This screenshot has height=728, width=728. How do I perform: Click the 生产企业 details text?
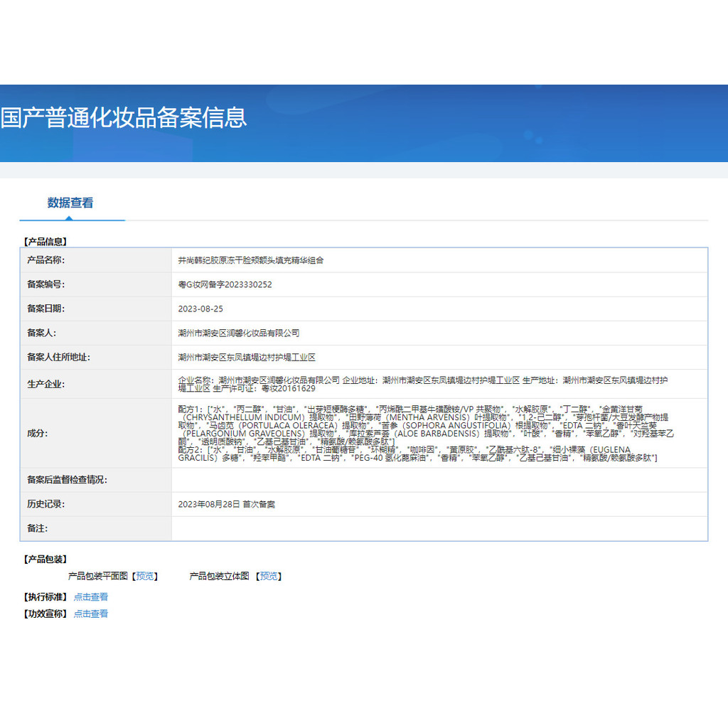click(x=422, y=384)
